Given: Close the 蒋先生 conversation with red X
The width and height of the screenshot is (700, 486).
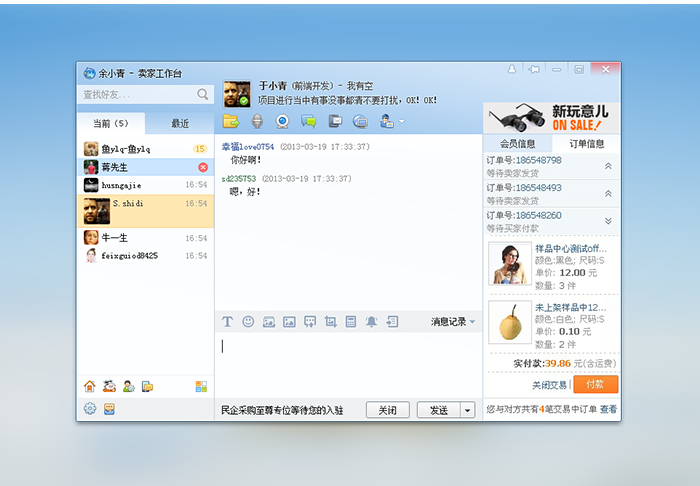Looking at the screenshot, I should [x=203, y=167].
